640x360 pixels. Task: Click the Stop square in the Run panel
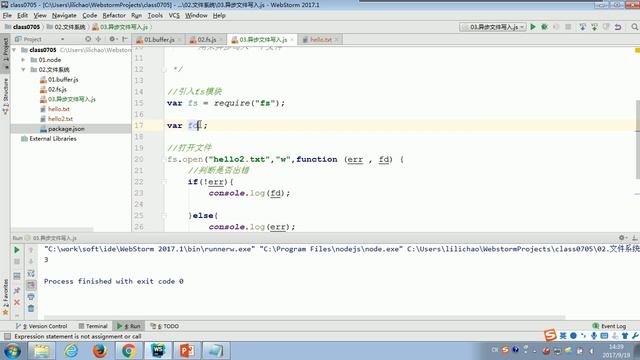tap(17, 262)
